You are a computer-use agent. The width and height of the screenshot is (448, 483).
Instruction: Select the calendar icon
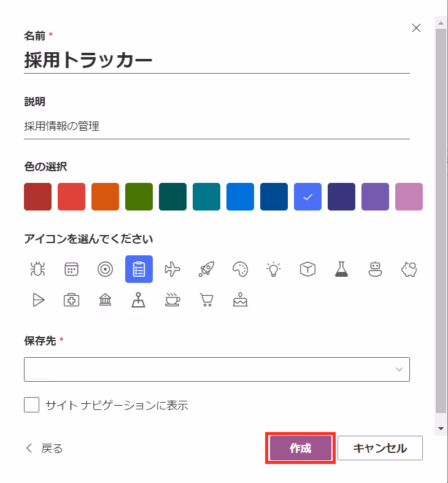tap(71, 269)
